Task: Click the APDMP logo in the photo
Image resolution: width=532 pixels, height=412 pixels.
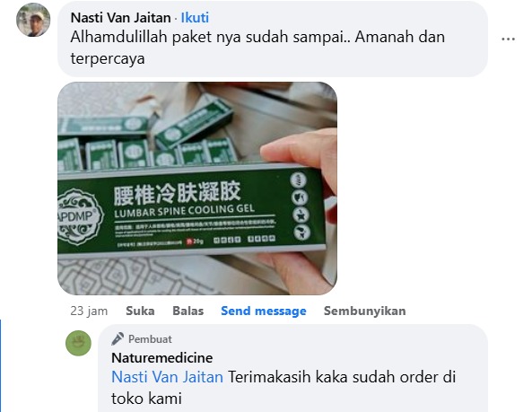Action: [x=79, y=217]
